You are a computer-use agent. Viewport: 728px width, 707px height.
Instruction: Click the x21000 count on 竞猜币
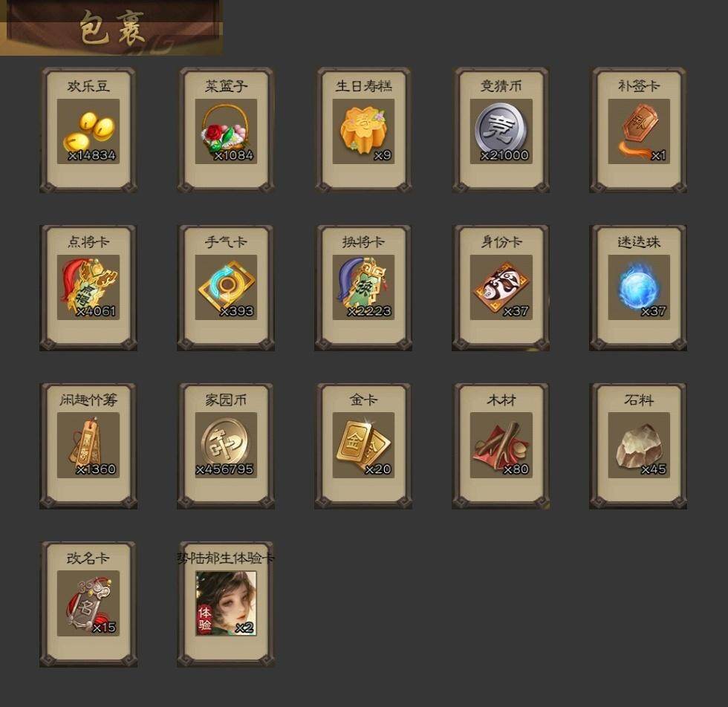tap(504, 155)
